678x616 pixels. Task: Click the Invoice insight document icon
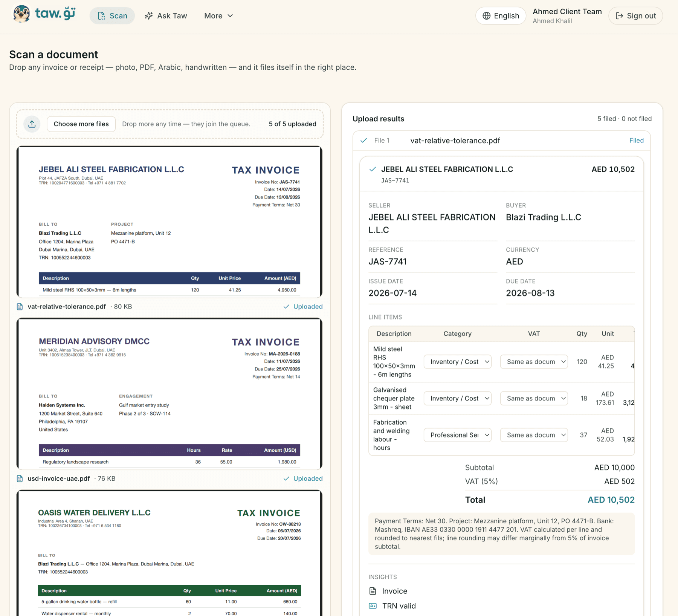(x=373, y=591)
